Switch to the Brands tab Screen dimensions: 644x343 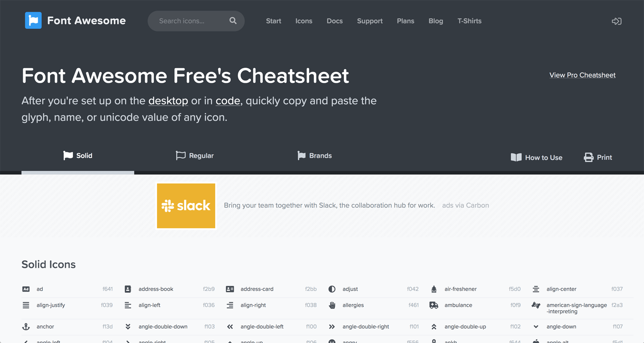[314, 156]
